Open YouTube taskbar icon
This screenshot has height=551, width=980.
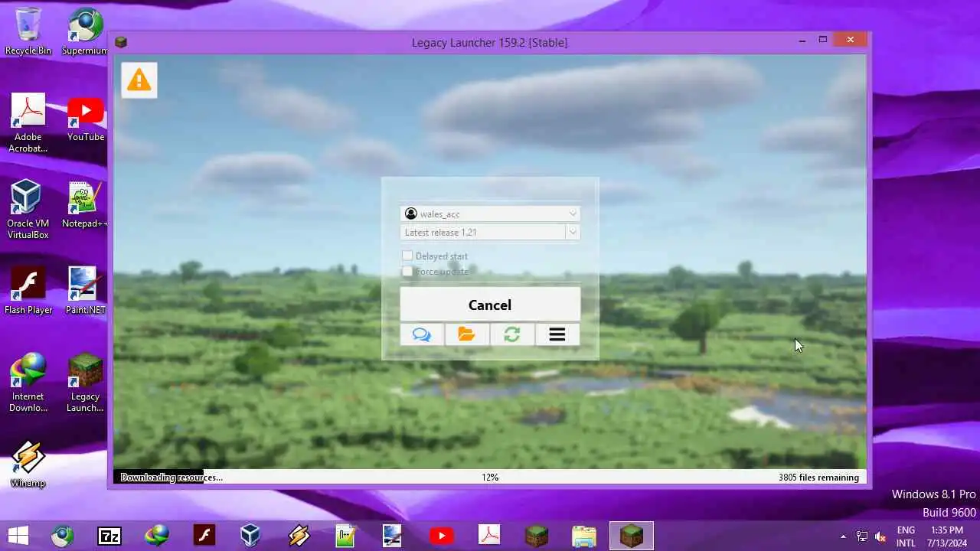(x=441, y=536)
